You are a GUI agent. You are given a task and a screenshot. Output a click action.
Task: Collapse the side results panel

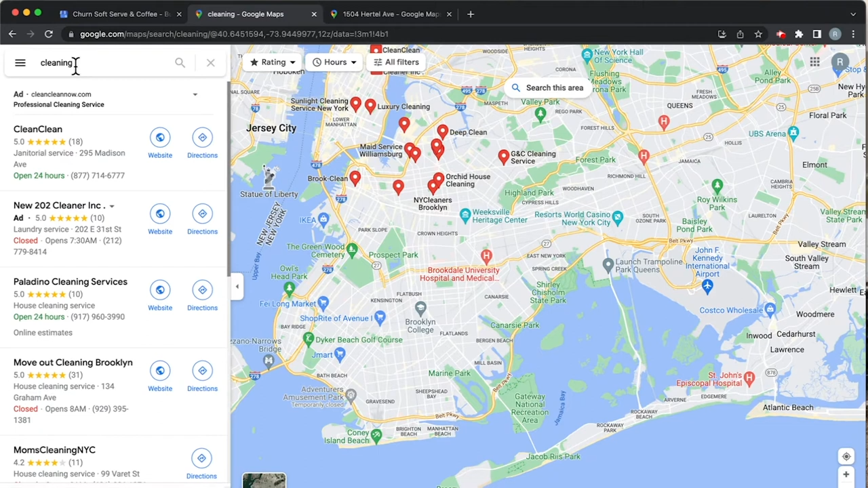[x=237, y=287]
